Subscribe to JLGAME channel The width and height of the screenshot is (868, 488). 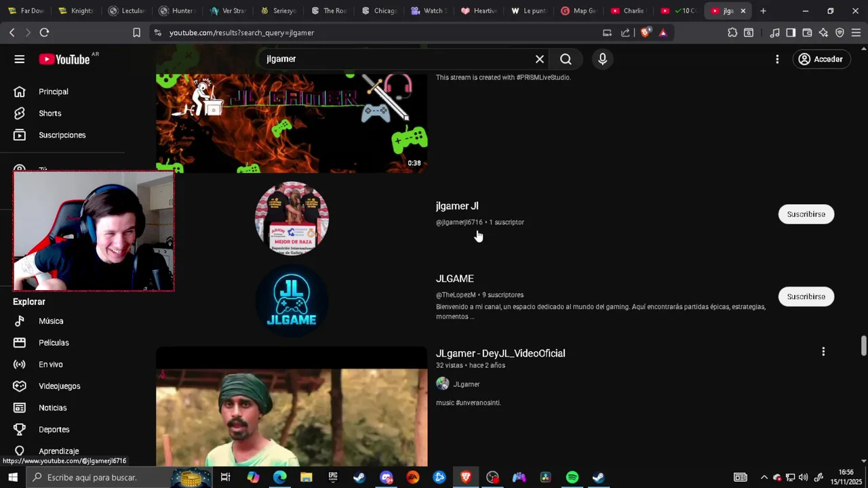(x=806, y=297)
